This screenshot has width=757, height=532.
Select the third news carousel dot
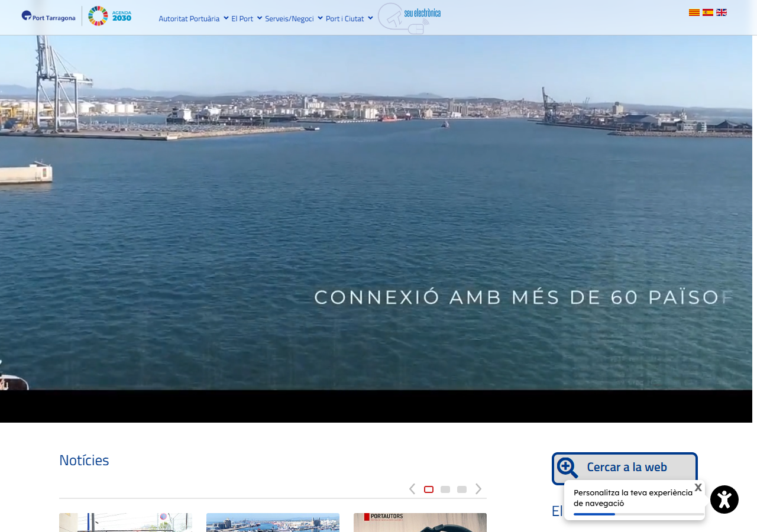point(462,489)
